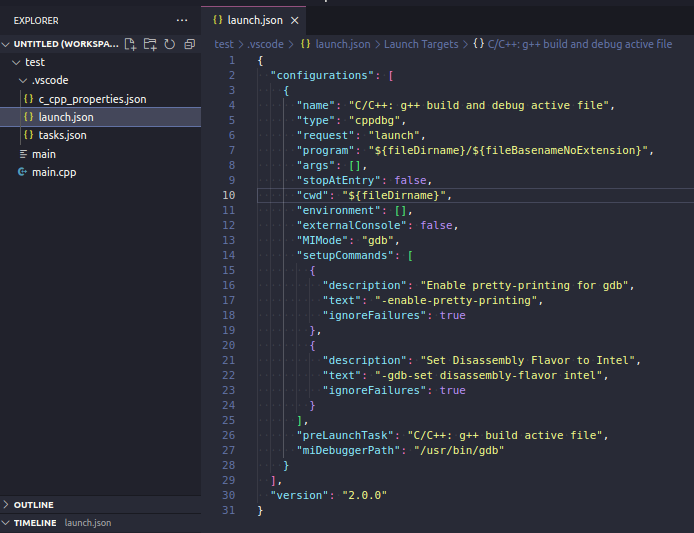Click line number 14 in the gutter
This screenshot has height=533, width=694.
click(x=229, y=255)
